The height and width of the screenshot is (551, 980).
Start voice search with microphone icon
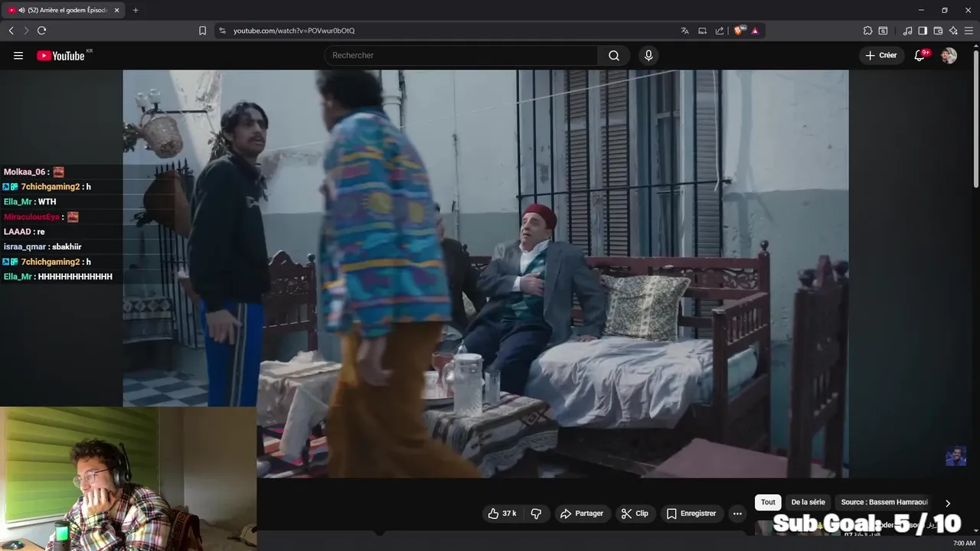pyautogui.click(x=648, y=55)
